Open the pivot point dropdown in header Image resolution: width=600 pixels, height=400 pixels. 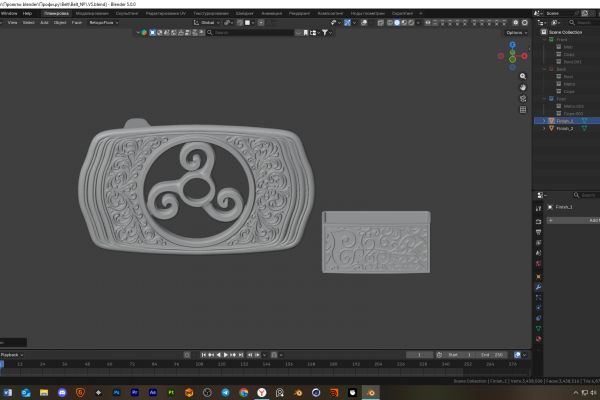point(228,23)
